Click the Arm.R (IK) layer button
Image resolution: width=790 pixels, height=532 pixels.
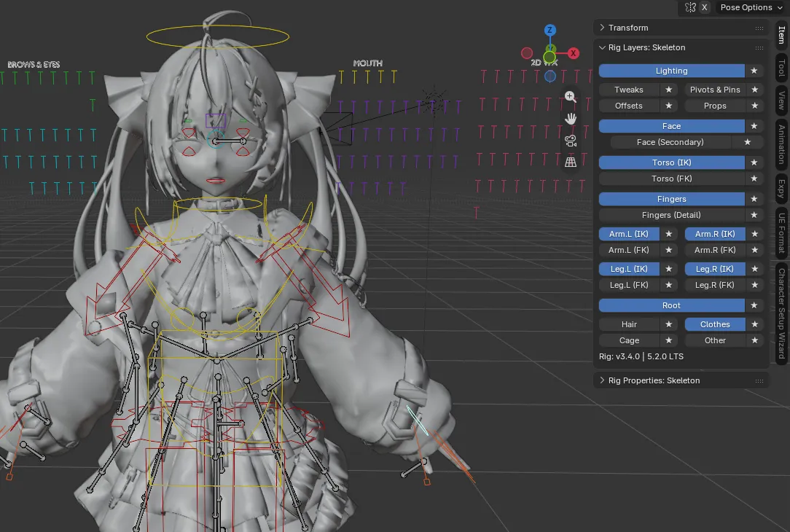(715, 234)
